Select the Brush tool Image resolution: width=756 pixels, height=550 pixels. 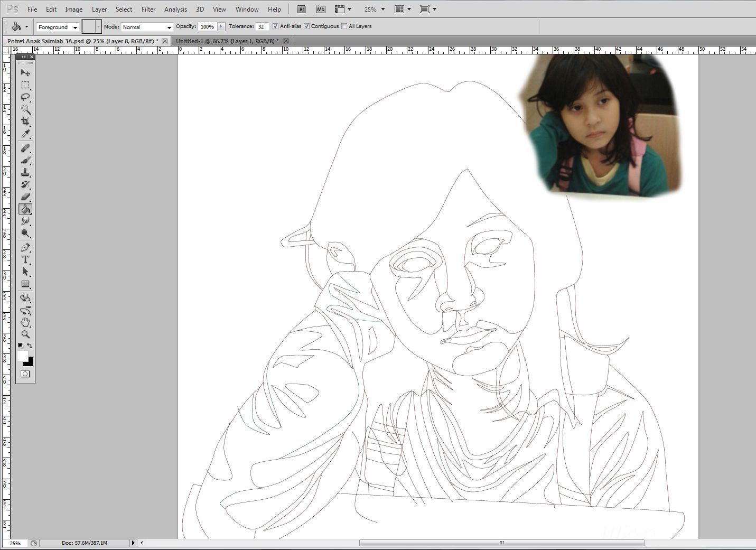25,161
